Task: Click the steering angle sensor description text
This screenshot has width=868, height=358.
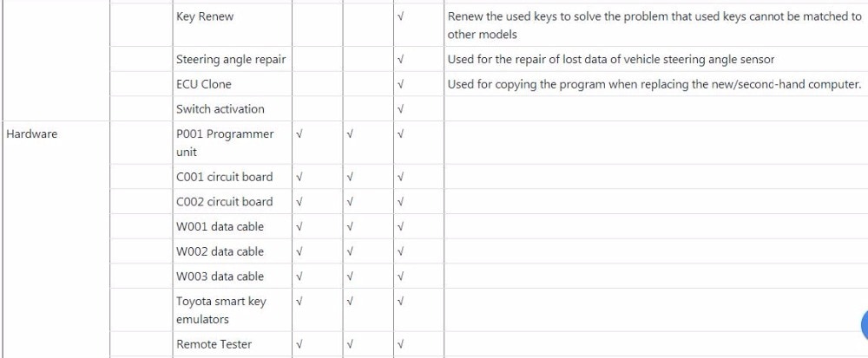Action: coord(610,60)
